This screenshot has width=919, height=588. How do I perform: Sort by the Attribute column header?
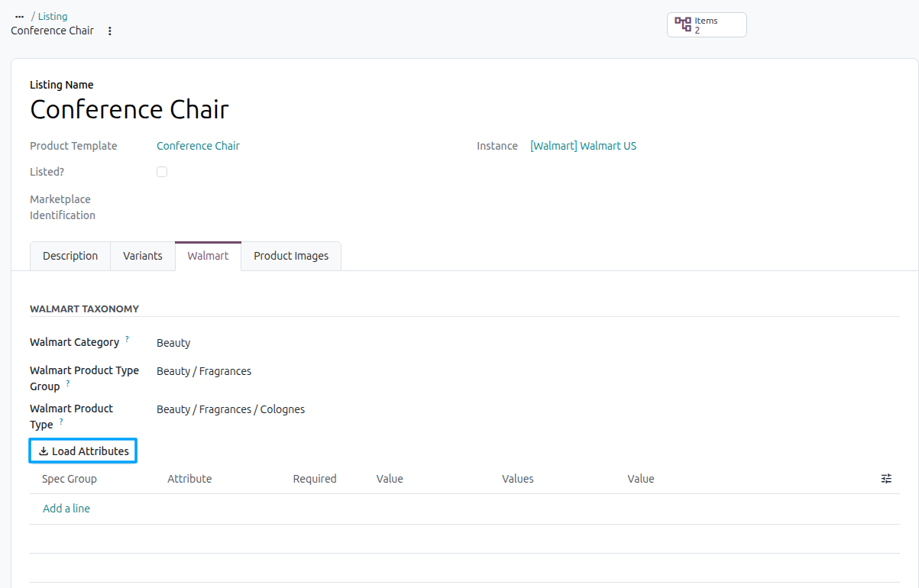(189, 479)
